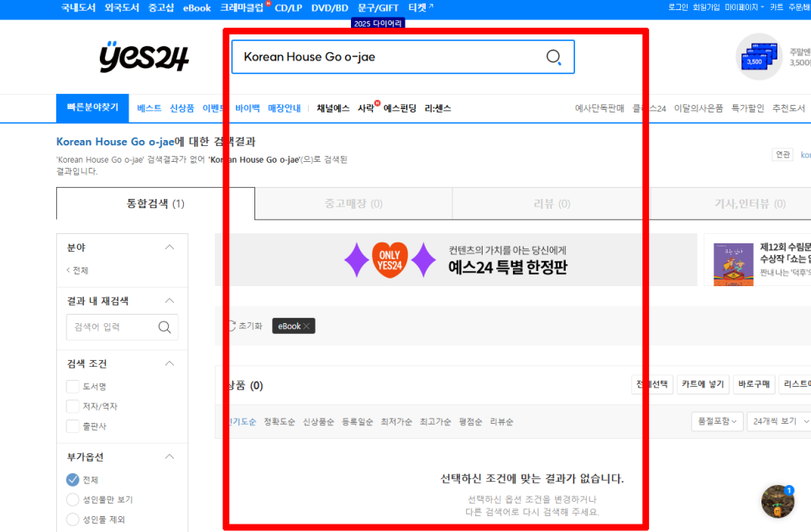
Task: Check the 저자/역자 search condition
Action: point(73,406)
